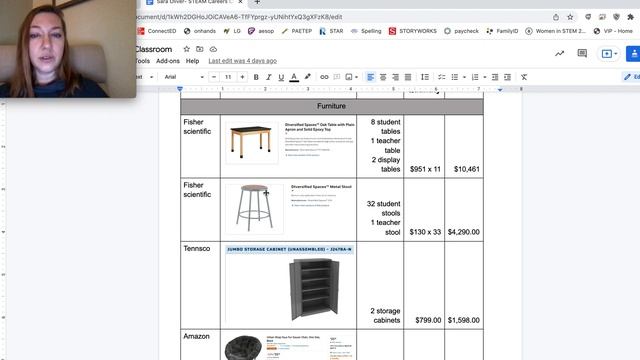Open the text color picker
The image size is (640, 360).
point(294,77)
